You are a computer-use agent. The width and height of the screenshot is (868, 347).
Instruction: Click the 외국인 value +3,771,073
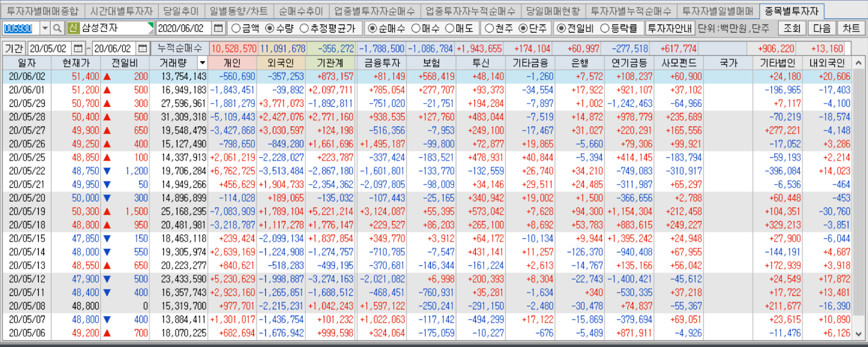[281, 103]
